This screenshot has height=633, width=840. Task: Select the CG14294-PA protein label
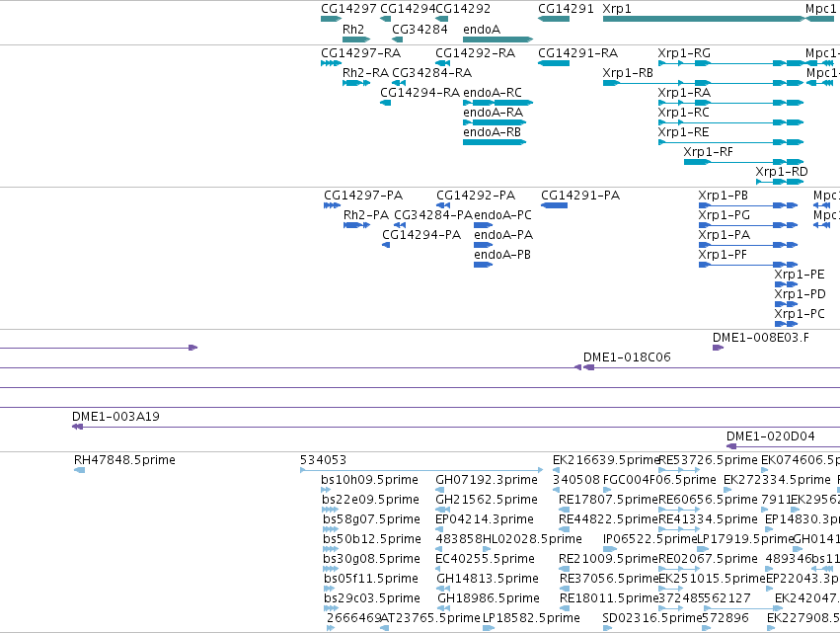point(421,235)
